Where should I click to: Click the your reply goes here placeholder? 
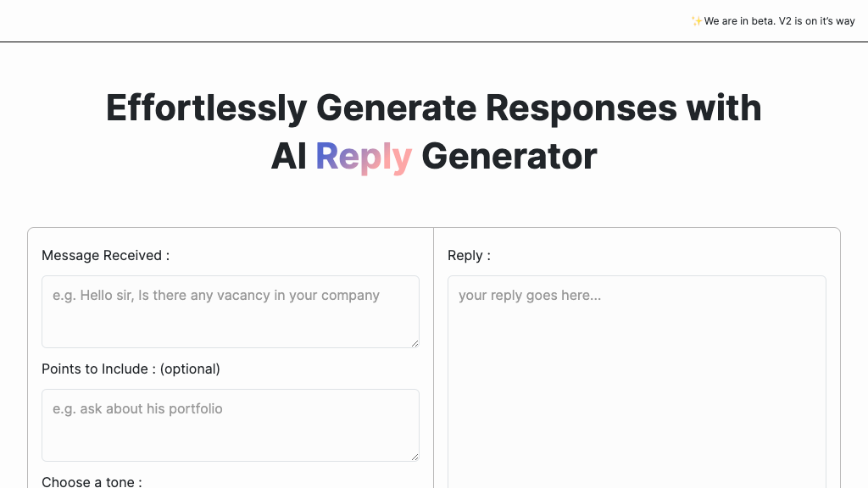click(x=530, y=295)
